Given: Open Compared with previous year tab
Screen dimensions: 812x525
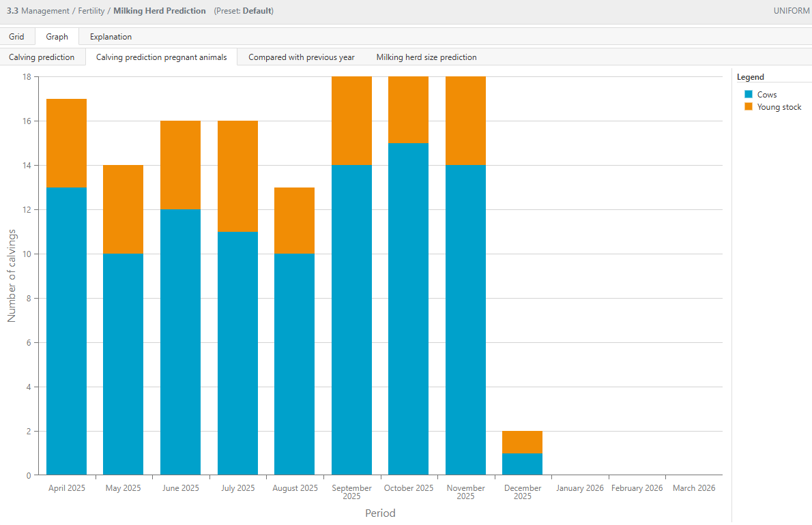Looking at the screenshot, I should click(301, 57).
